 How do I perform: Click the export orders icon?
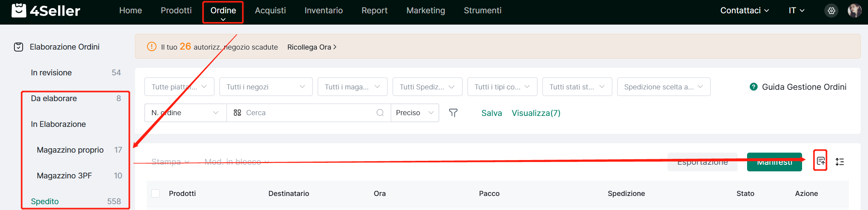820,161
